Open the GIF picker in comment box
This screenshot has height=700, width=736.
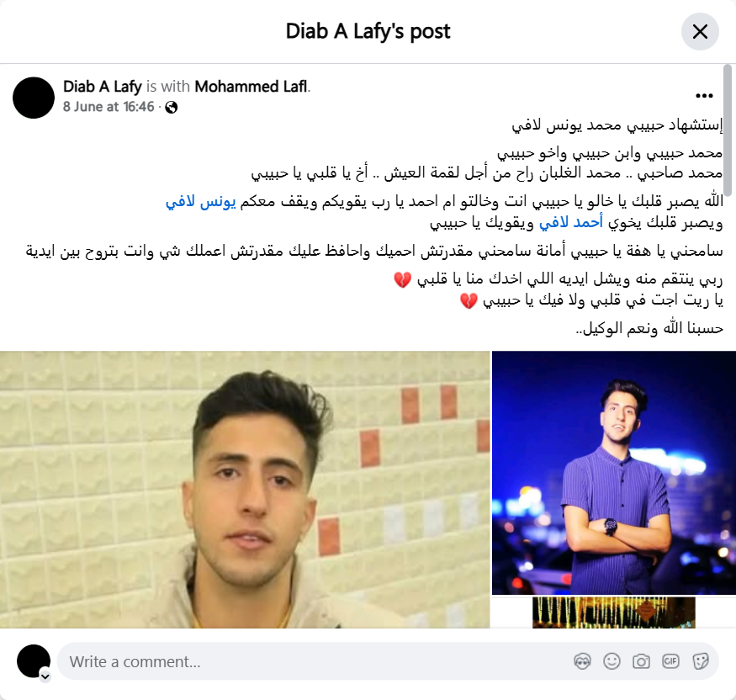pyautogui.click(x=670, y=661)
